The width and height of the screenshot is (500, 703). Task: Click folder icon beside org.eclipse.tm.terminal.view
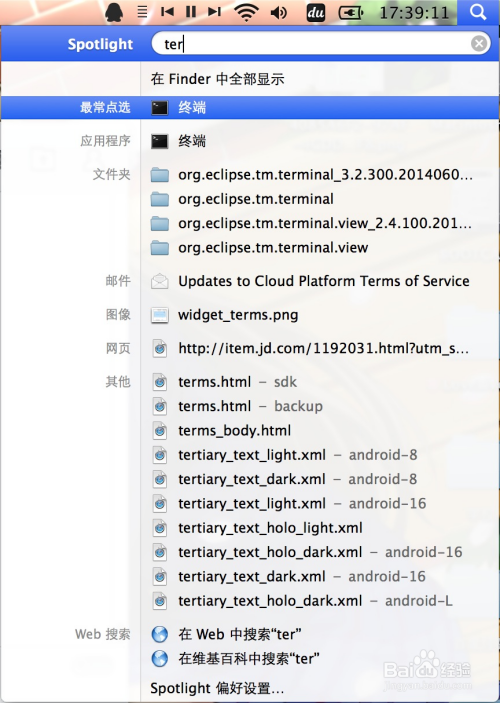click(x=160, y=247)
